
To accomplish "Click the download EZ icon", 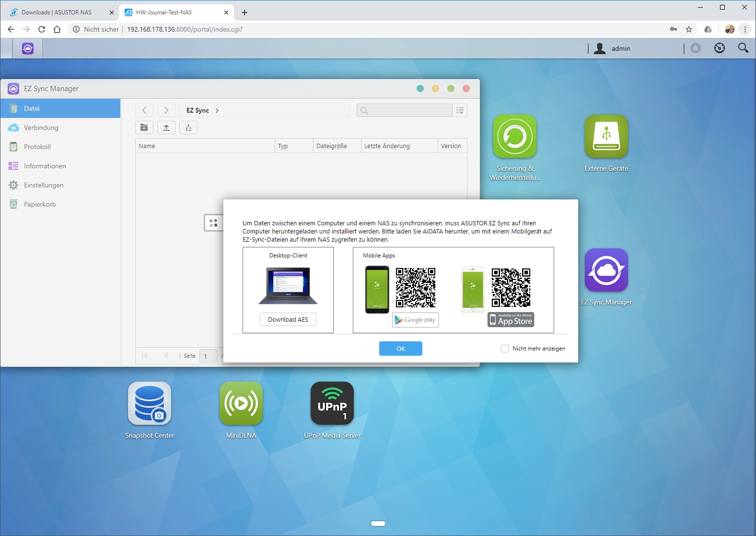I will (x=188, y=128).
